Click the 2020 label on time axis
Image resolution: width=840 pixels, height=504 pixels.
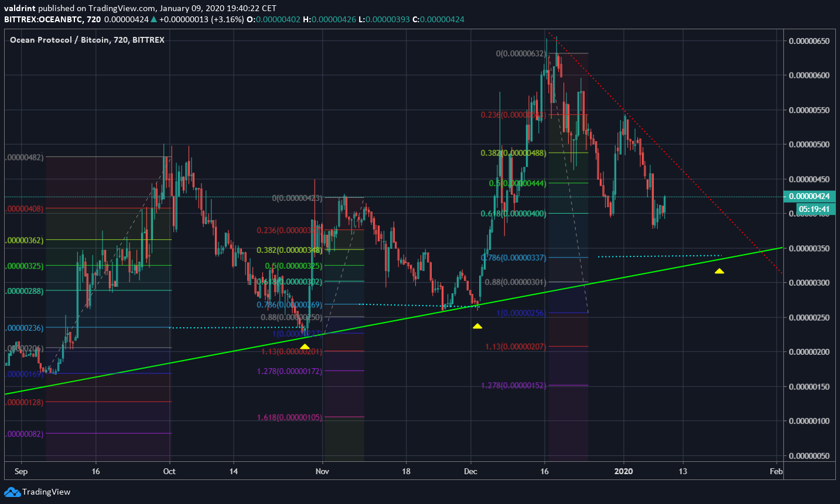point(624,471)
